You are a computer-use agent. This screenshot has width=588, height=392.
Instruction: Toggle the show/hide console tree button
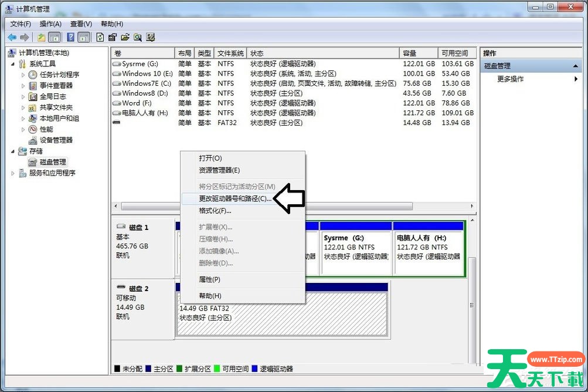[x=55, y=38]
